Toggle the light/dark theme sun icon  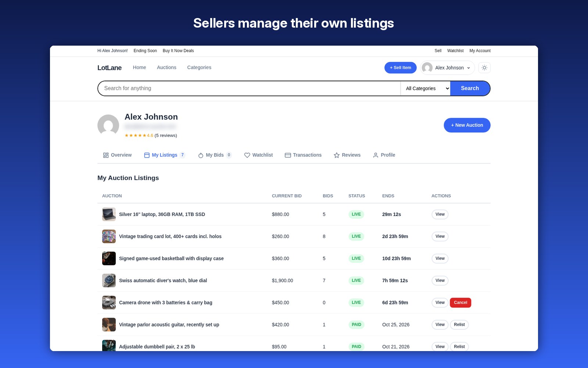(x=484, y=68)
